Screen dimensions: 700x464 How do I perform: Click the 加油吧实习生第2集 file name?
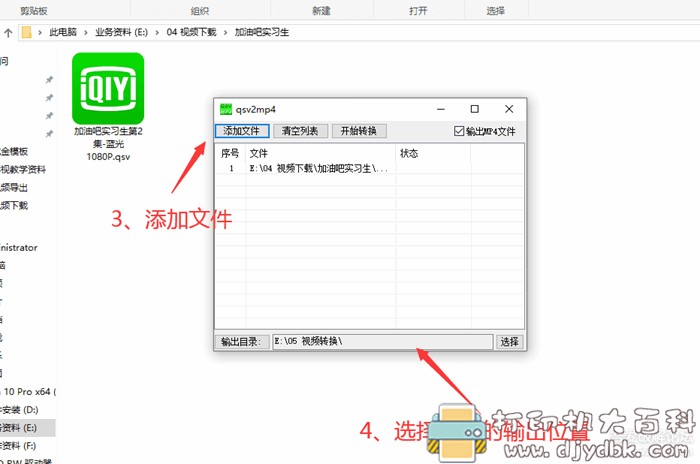(108, 144)
